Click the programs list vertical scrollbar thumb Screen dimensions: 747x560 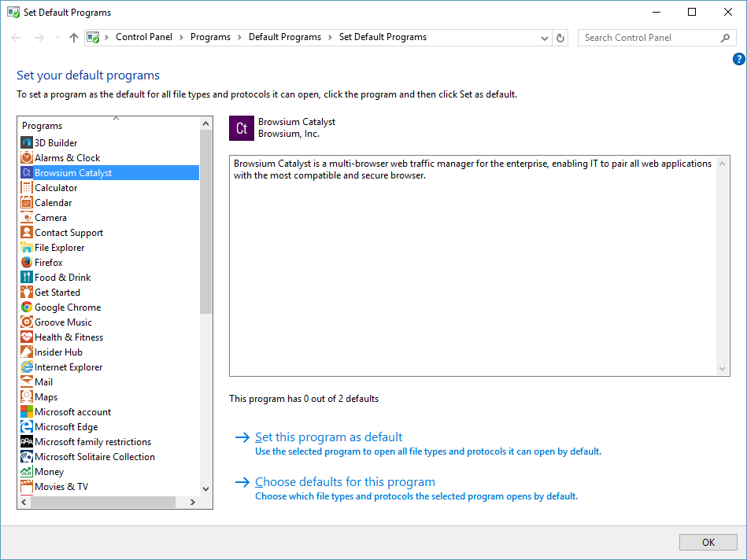click(206, 220)
